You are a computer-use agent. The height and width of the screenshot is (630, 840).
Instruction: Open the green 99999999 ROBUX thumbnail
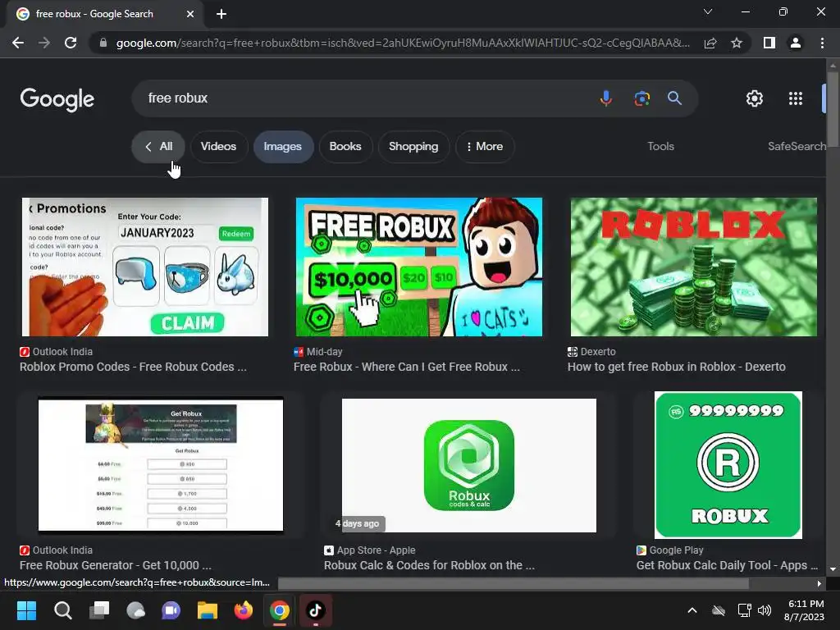728,465
